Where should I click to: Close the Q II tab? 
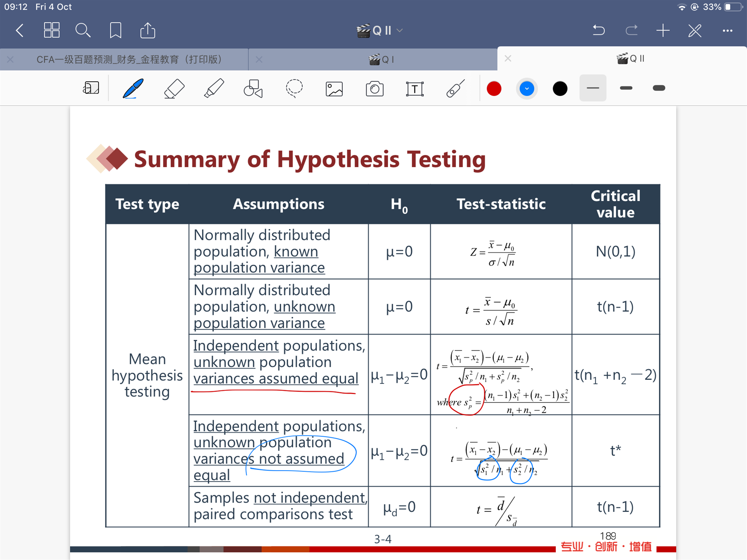pyautogui.click(x=508, y=58)
